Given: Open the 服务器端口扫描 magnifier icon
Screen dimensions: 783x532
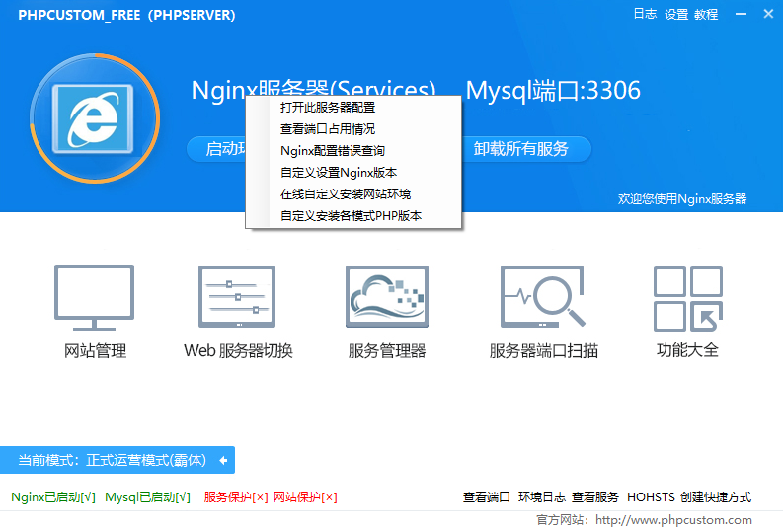Looking at the screenshot, I should [543, 296].
